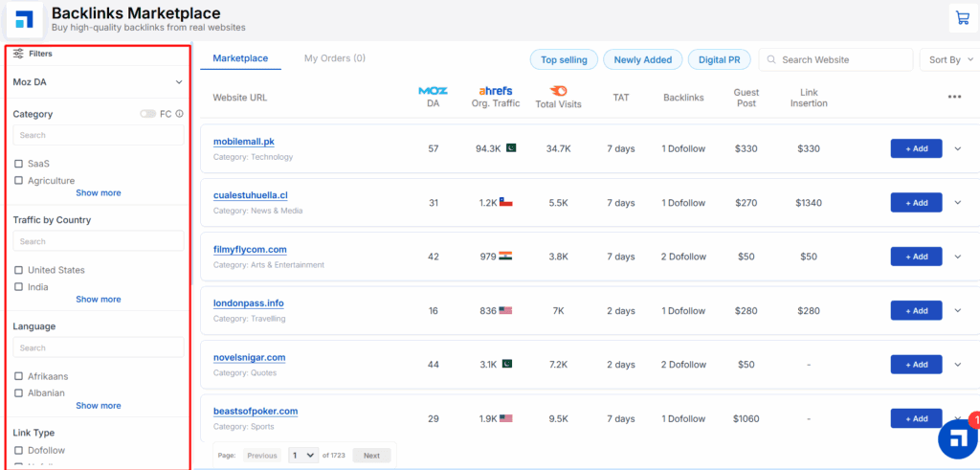Click Chile flag in cualestuhuella.cl row
The image size is (980, 470).
(x=505, y=203)
